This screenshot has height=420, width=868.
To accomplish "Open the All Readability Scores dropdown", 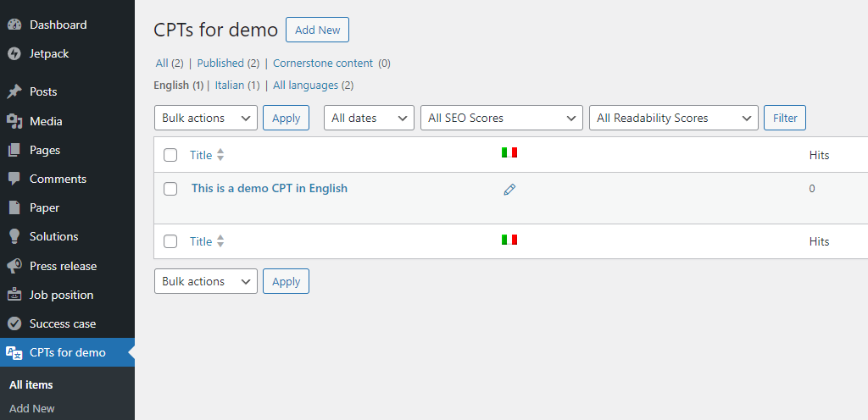I will coord(674,118).
